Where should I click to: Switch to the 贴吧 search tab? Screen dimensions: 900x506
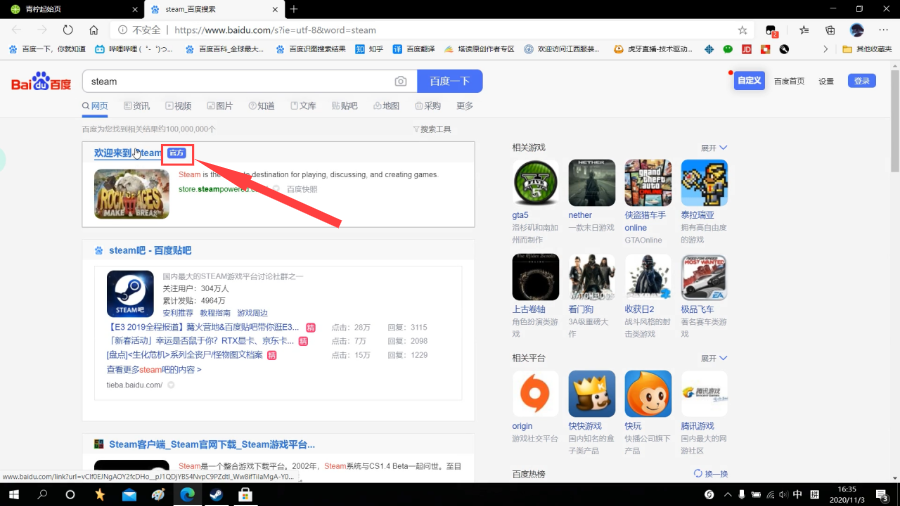[344, 106]
